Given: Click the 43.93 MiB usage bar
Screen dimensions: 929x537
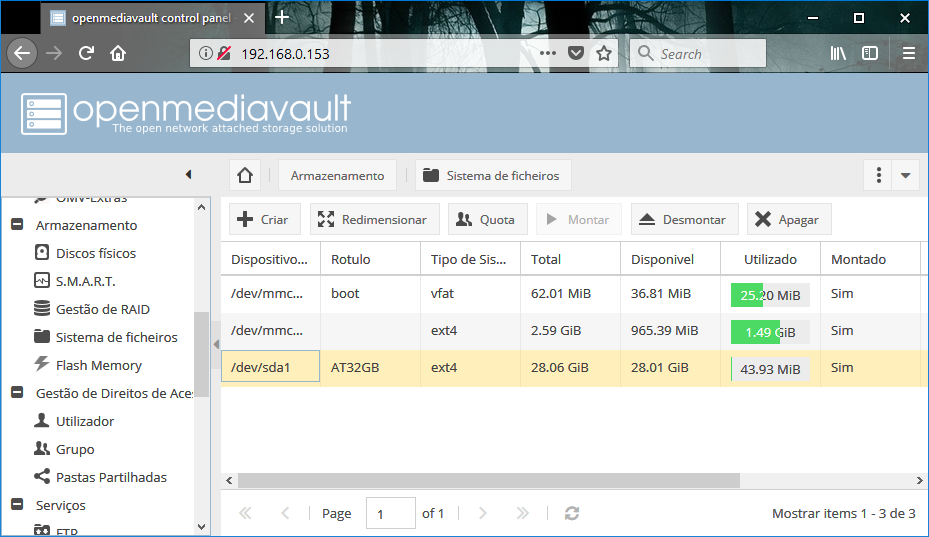Looking at the screenshot, I should [x=770, y=369].
